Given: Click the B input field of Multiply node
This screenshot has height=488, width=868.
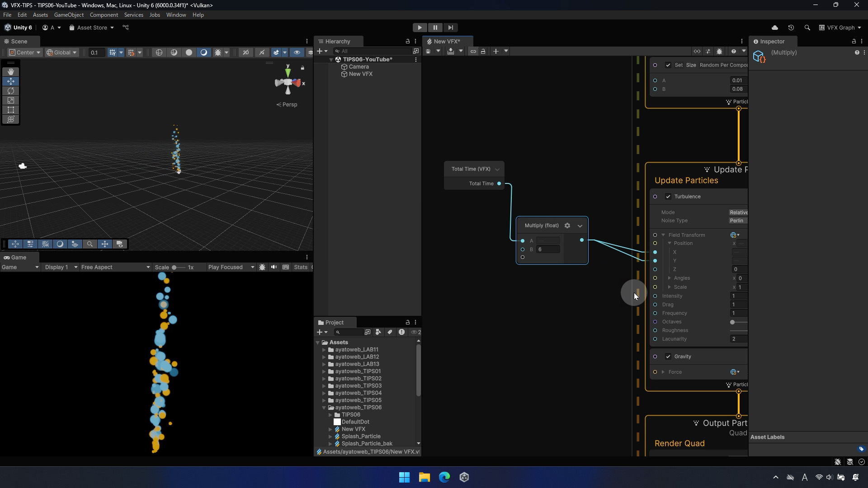Looking at the screenshot, I should point(548,249).
